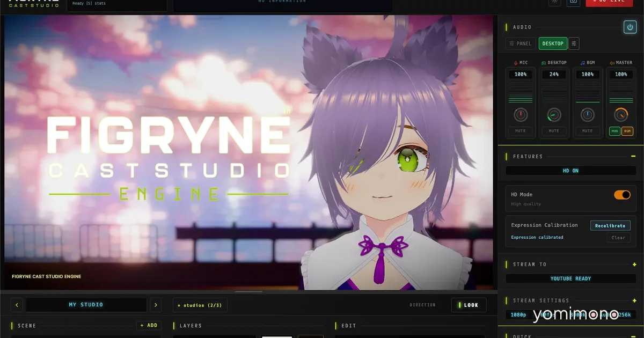
Task: Toggle the orange BGM button under MASTER
Action: click(x=627, y=131)
